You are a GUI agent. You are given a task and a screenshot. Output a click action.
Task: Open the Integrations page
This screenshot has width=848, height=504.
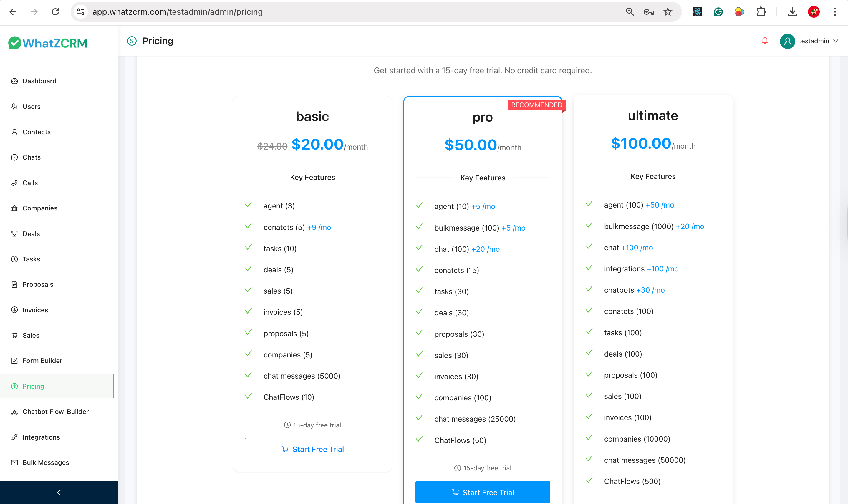click(x=41, y=437)
